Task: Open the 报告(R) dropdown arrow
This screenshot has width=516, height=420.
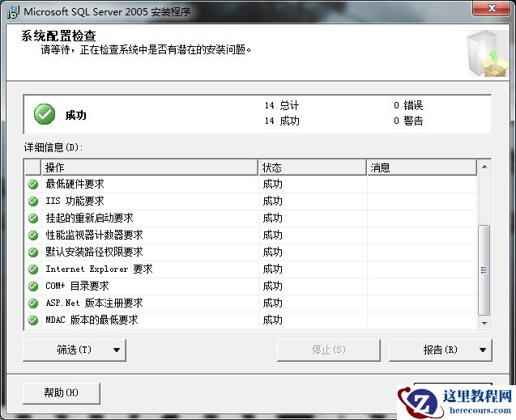Action: 483,350
